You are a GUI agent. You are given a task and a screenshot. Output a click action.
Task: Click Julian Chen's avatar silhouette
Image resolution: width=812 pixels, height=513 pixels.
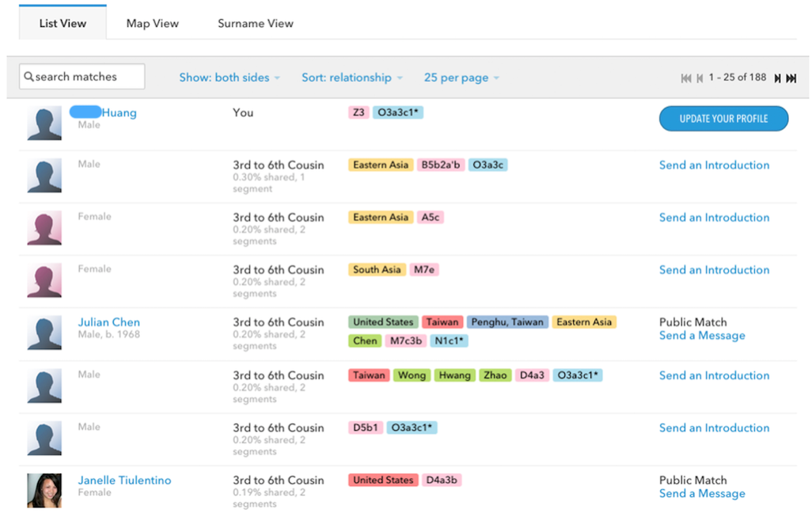[44, 332]
